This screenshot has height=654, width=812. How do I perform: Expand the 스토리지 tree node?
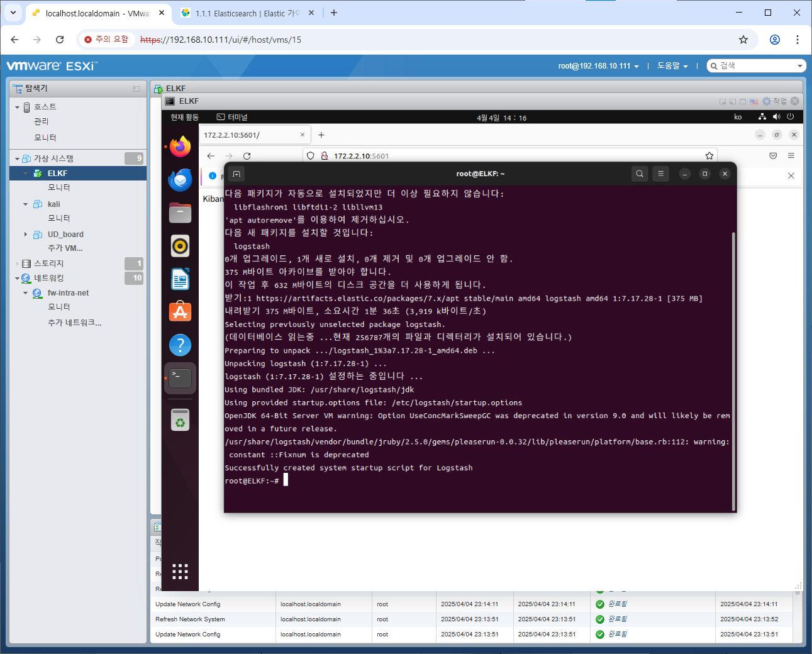tap(18, 264)
